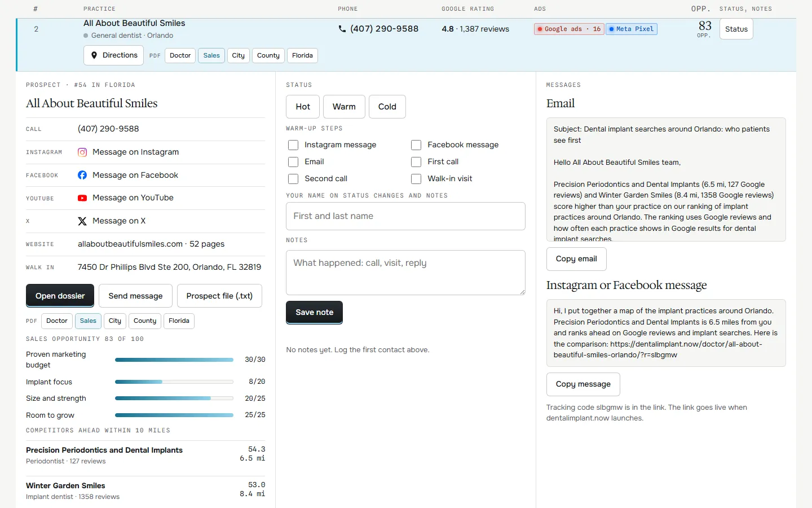The width and height of the screenshot is (812, 508).
Task: Click the Meta Pixel badge
Action: [632, 29]
